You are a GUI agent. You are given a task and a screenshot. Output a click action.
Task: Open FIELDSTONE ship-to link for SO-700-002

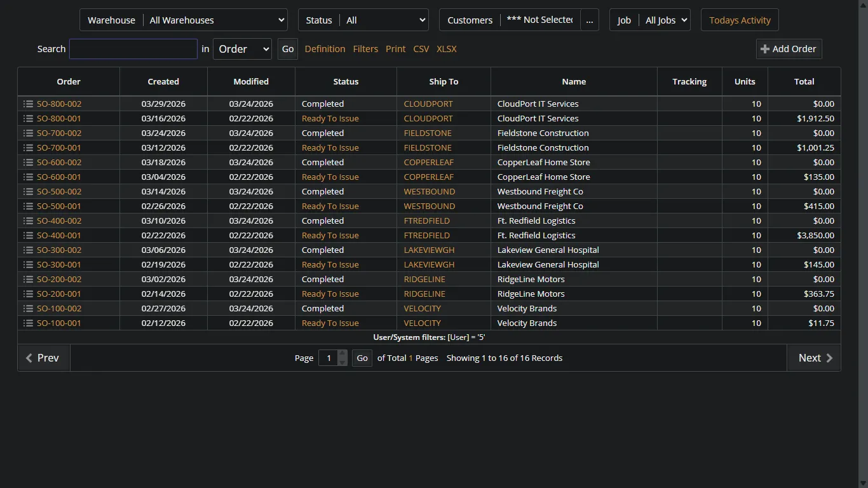pyautogui.click(x=428, y=133)
